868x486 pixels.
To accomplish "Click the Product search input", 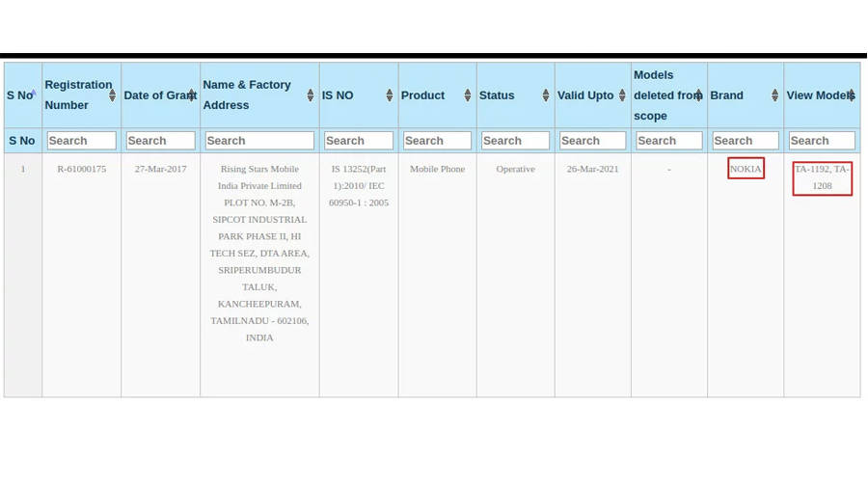I will [437, 141].
